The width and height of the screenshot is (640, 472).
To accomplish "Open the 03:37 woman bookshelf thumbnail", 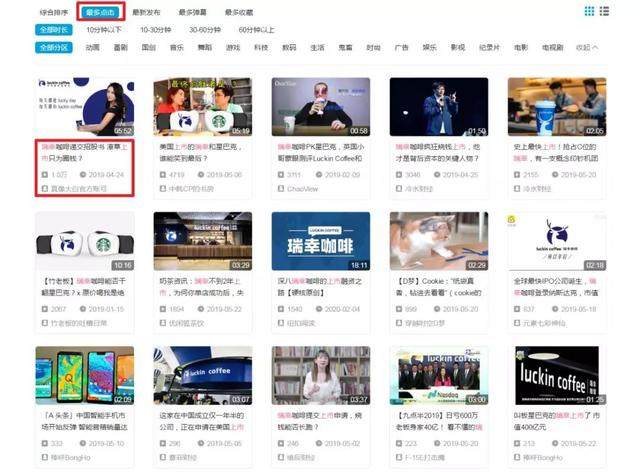I will coord(321,375).
